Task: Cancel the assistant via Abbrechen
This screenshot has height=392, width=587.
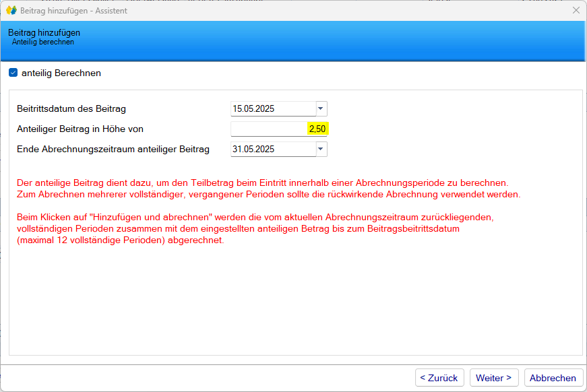Action: [x=553, y=378]
